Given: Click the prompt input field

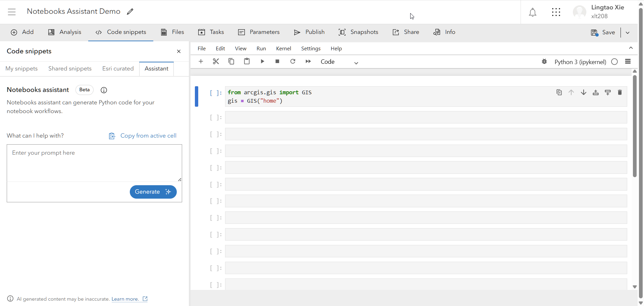Looking at the screenshot, I should pyautogui.click(x=94, y=163).
